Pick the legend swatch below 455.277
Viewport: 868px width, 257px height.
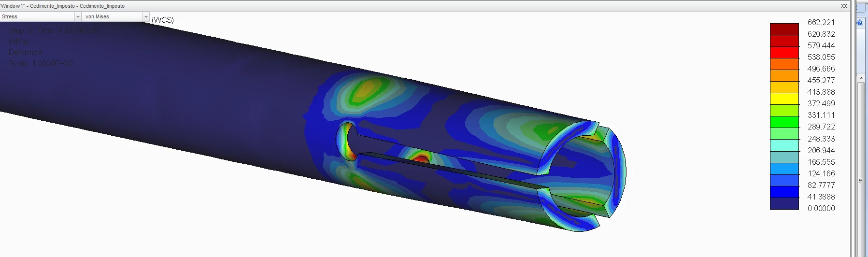[x=784, y=87]
